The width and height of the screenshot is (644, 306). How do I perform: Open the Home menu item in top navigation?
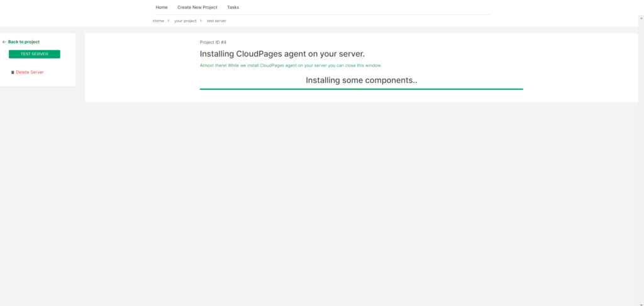pos(162,8)
